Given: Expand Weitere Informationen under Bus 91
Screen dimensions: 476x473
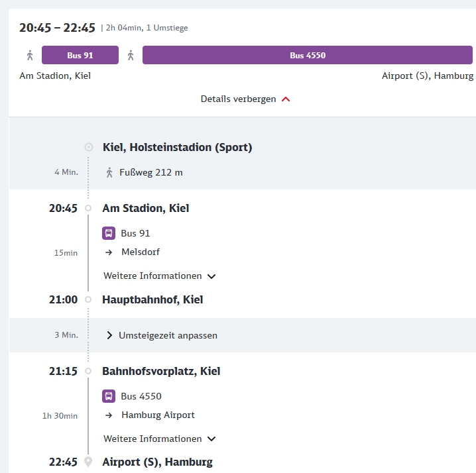Looking at the screenshot, I should (x=160, y=276).
